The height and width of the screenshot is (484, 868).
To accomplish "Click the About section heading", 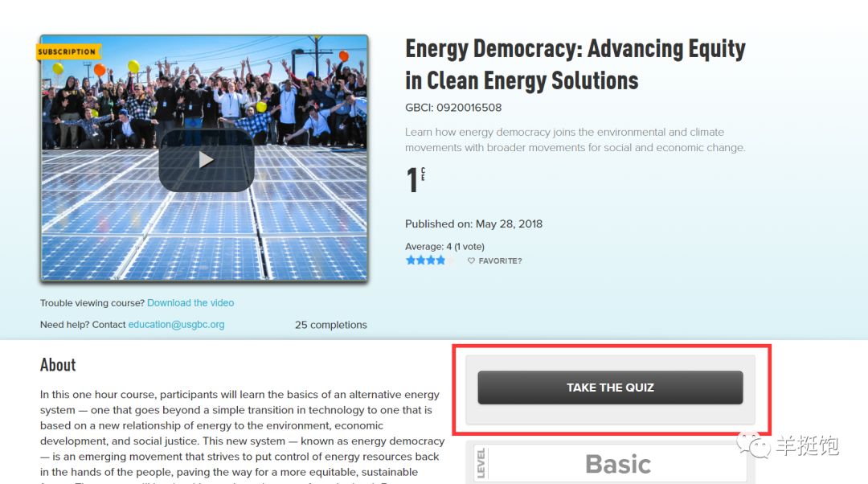I will pyautogui.click(x=58, y=365).
